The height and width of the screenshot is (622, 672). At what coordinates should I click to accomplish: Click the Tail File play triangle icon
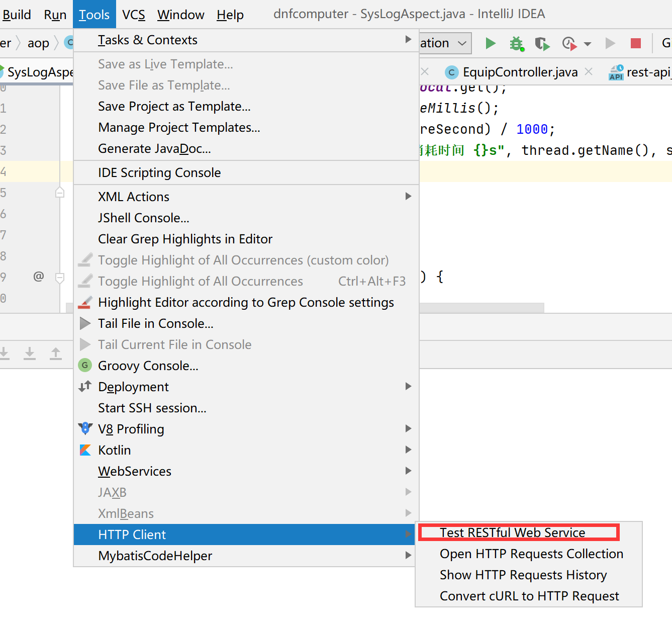(x=85, y=323)
